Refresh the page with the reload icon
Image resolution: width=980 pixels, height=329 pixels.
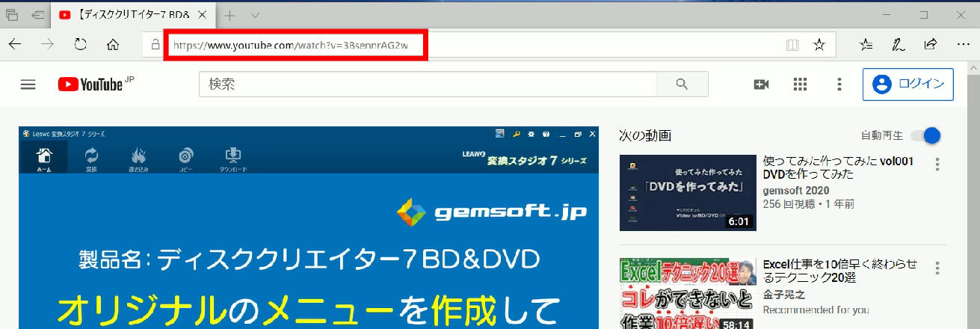click(80, 45)
